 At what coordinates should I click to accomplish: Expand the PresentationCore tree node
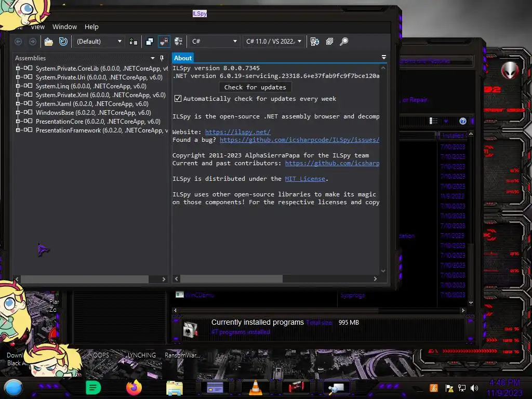[18, 121]
